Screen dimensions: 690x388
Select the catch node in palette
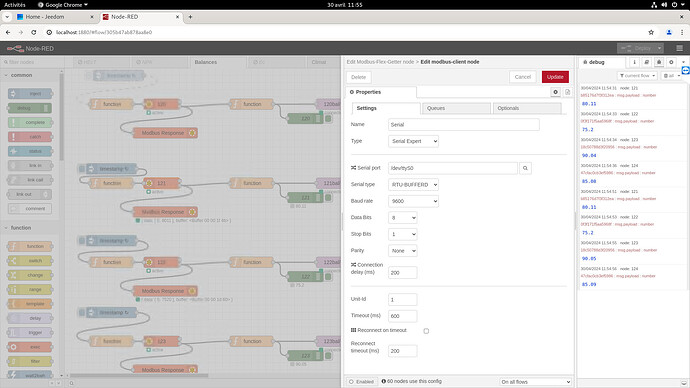pos(30,137)
